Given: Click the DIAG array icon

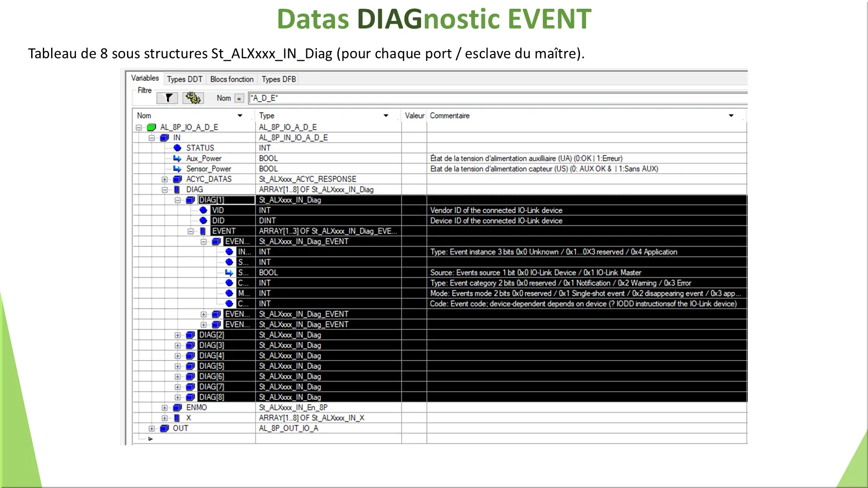Looking at the screenshot, I should point(177,190).
